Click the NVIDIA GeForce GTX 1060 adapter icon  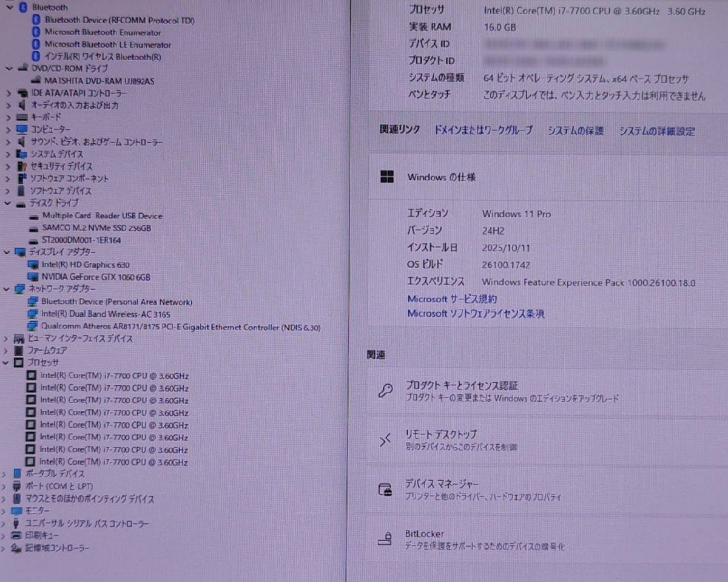point(33,277)
